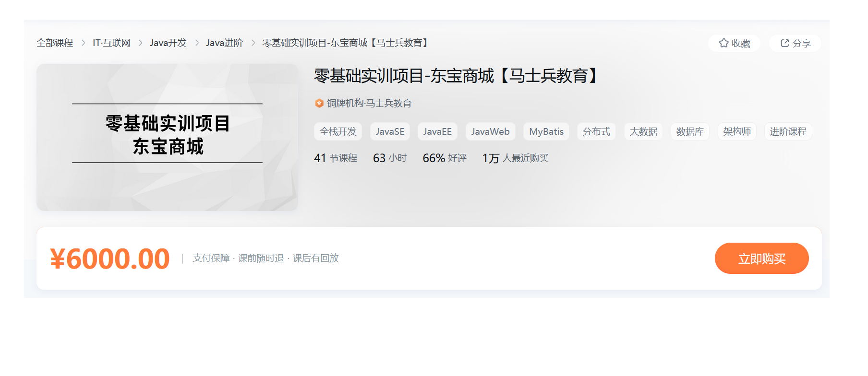This screenshot has height=376, width=868.
Task: Open the course cover thumbnail image
Action: tap(167, 137)
